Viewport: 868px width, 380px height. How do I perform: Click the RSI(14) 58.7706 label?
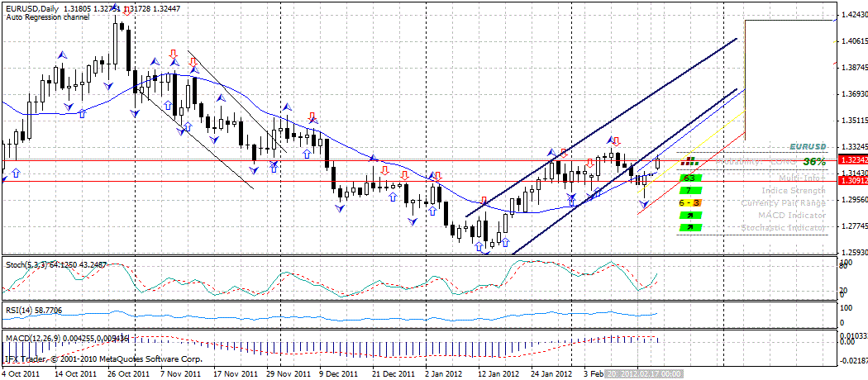pyautogui.click(x=34, y=312)
